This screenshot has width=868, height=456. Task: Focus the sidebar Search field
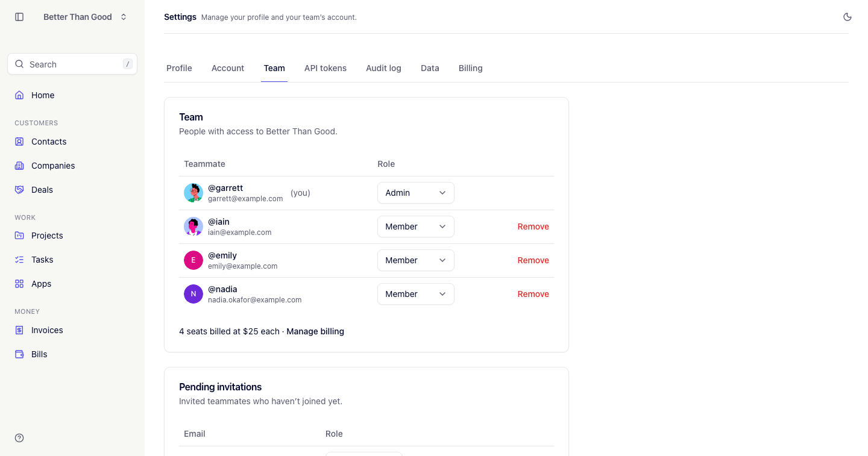click(72, 64)
